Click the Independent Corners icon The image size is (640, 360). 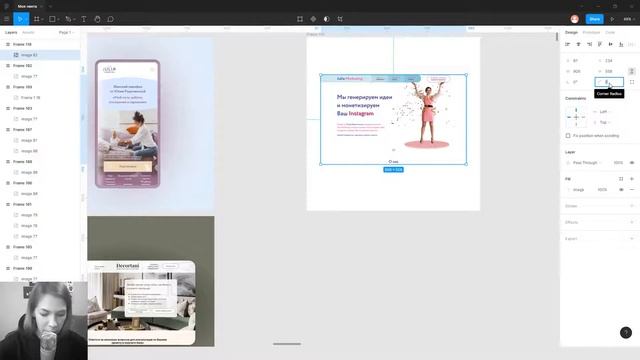(632, 82)
